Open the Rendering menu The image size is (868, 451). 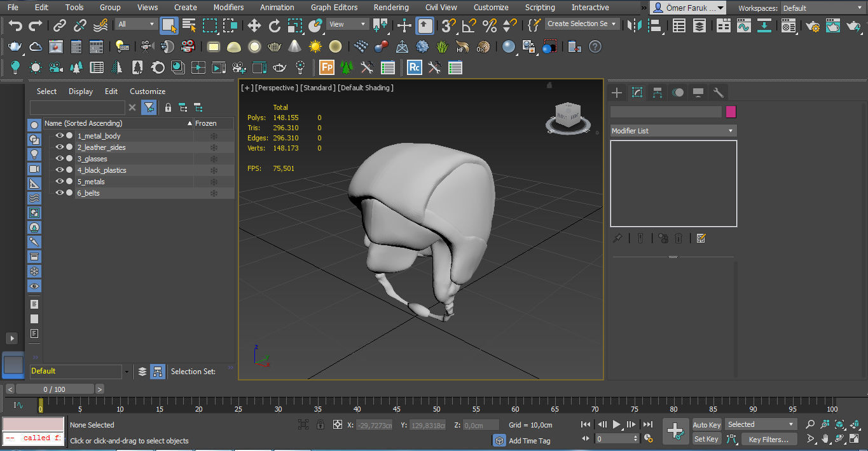tap(391, 8)
